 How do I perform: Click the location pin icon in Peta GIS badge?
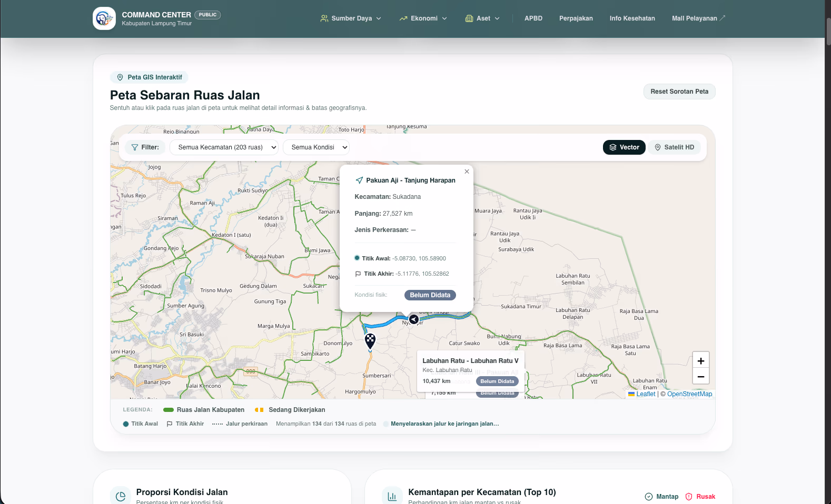[120, 77]
